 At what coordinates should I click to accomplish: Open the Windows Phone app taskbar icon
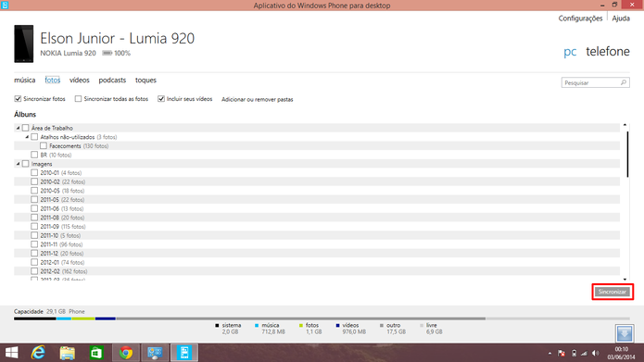(184, 353)
